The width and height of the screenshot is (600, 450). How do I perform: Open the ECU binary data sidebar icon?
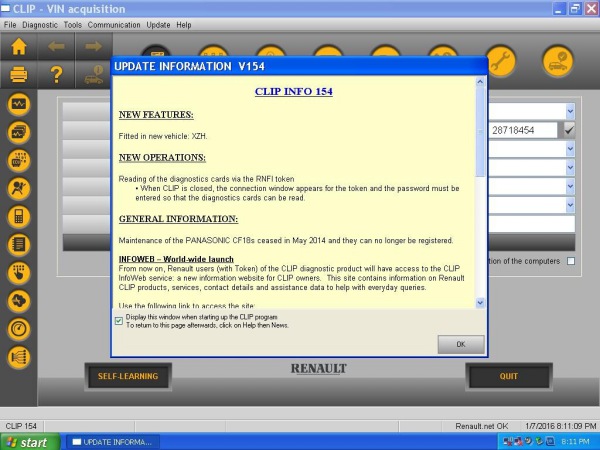coord(19,160)
